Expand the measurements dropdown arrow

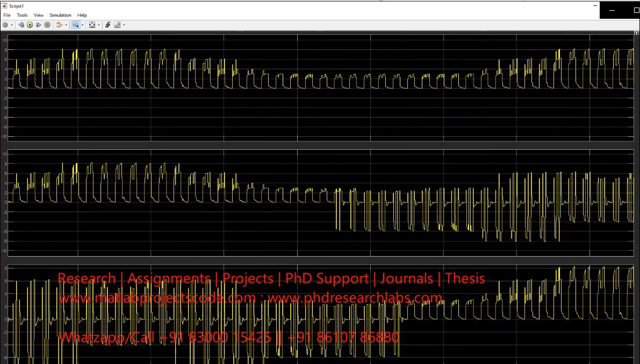coord(124,25)
